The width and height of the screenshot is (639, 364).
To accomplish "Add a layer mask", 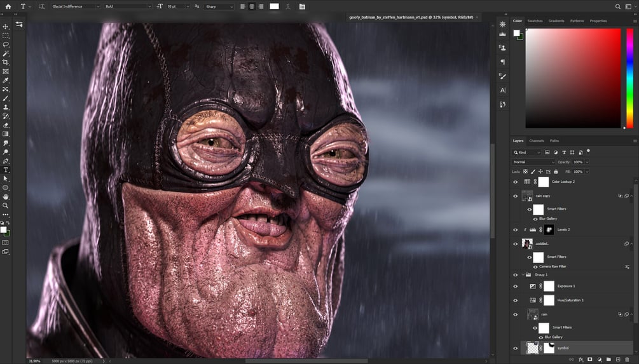I will coord(589,360).
